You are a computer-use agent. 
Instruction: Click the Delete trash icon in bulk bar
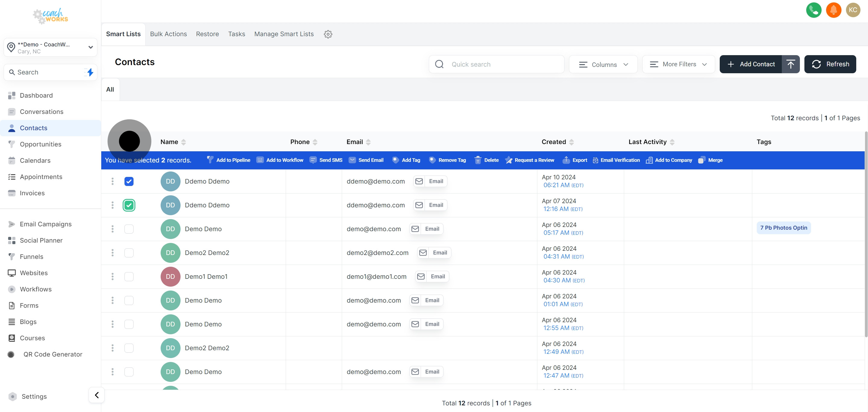[477, 160]
